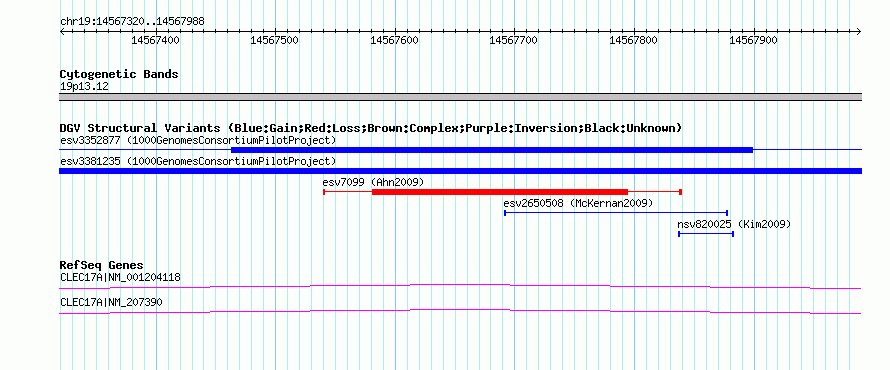
Task: Click ruler tick label 14567600
Action: [394, 40]
